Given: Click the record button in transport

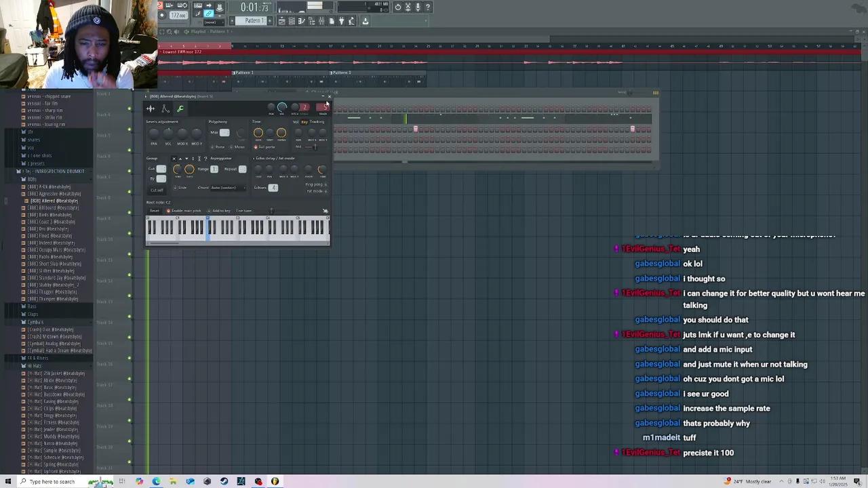Looking at the screenshot, I should 161,15.
